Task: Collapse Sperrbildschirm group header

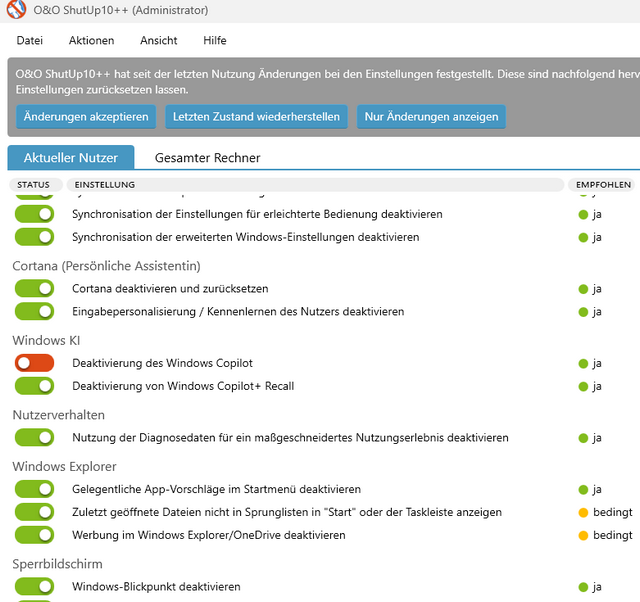Action: tap(58, 564)
